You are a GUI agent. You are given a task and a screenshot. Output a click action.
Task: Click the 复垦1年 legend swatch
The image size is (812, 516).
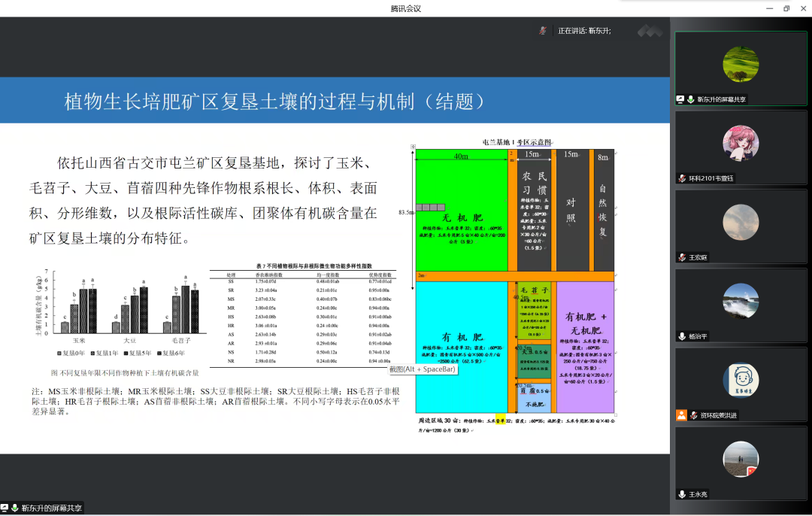pos(92,354)
